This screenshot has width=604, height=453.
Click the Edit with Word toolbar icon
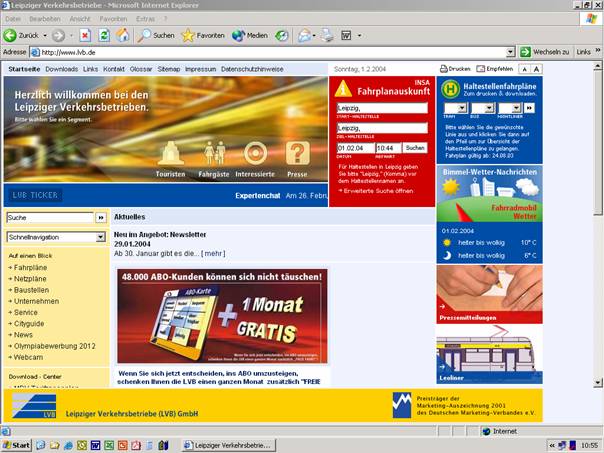click(346, 36)
